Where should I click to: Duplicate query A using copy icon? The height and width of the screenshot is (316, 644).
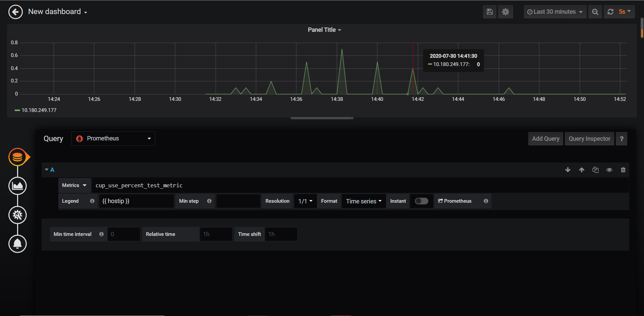click(x=595, y=170)
